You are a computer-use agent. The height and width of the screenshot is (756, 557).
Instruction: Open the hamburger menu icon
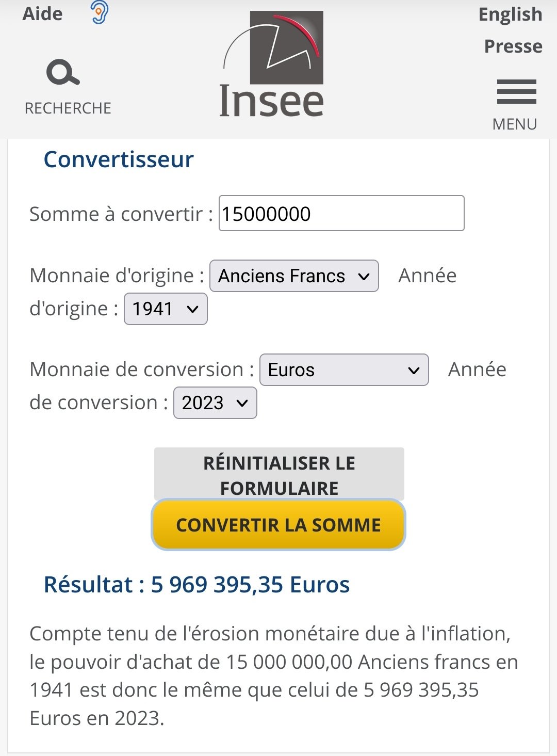[516, 92]
